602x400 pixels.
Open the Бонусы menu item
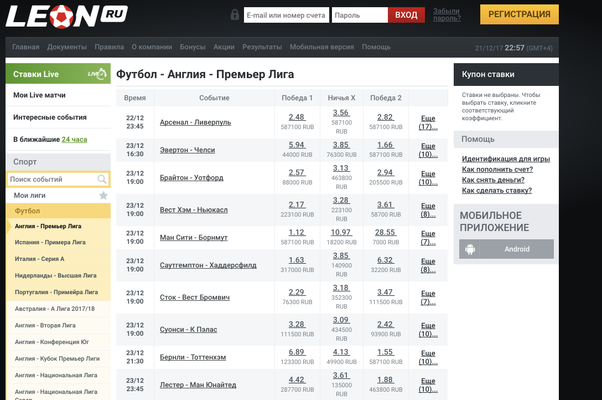(x=191, y=47)
